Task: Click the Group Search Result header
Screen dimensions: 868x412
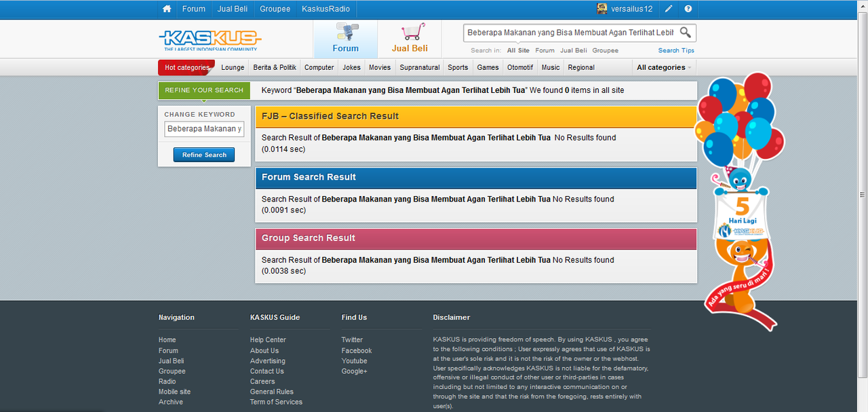Action: [x=476, y=238]
